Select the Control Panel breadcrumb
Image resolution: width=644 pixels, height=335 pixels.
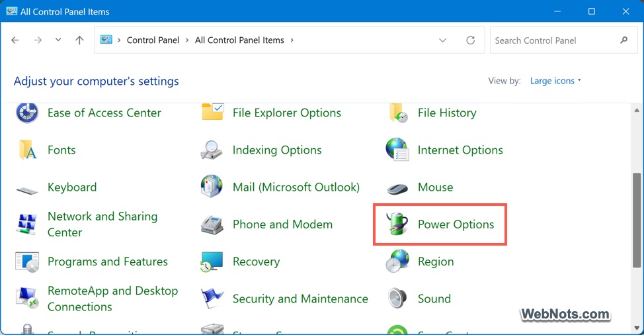[153, 40]
